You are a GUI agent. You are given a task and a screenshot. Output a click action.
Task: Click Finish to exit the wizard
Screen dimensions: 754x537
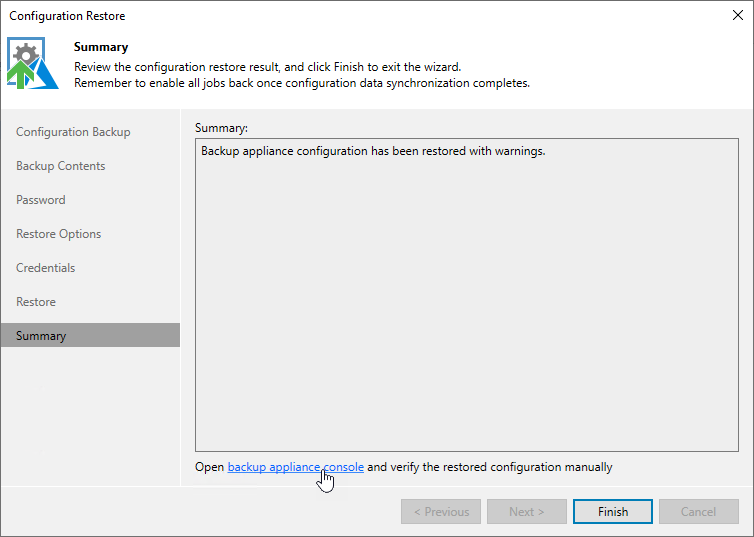pyautogui.click(x=613, y=512)
